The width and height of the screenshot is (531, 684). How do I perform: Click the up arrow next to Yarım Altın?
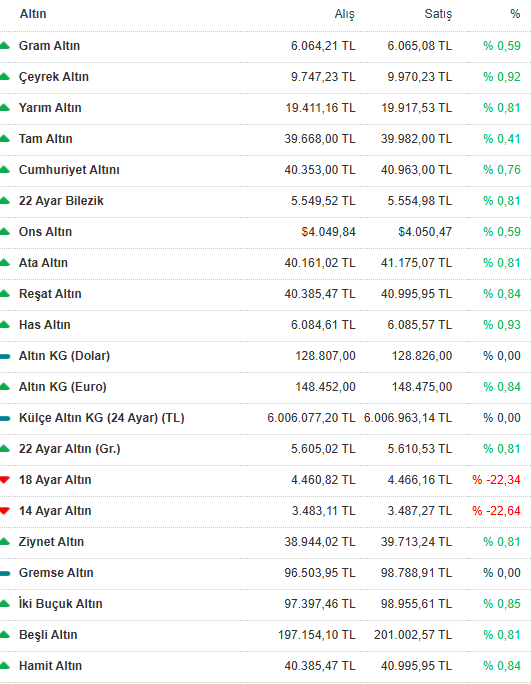click(4, 107)
